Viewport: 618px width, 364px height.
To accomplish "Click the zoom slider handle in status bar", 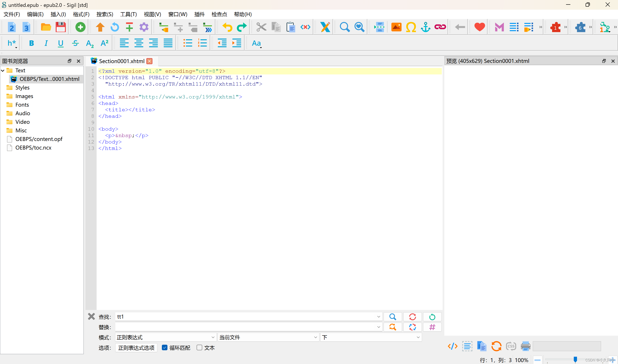I will [575, 359].
